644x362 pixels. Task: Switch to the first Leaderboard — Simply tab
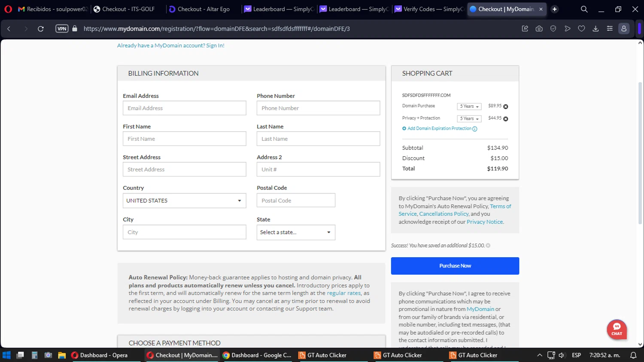point(279,9)
